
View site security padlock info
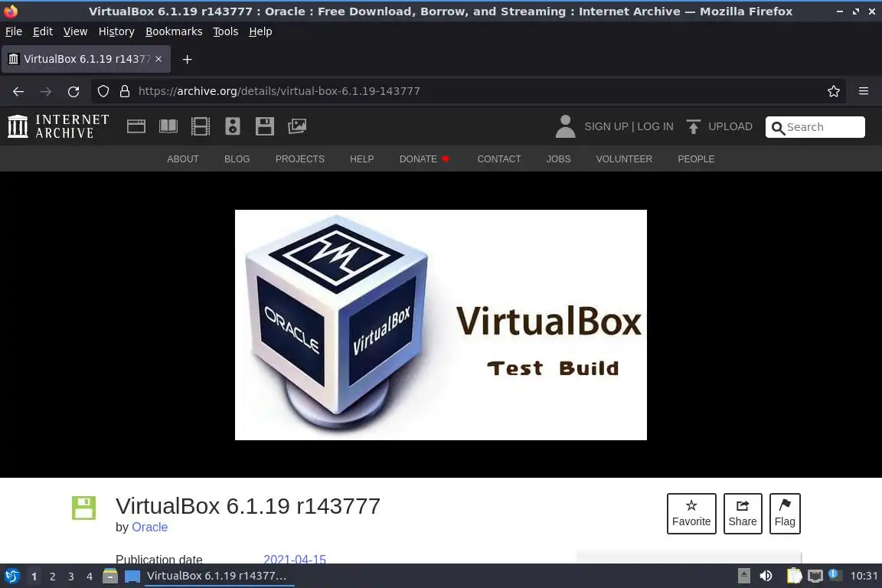(x=125, y=91)
